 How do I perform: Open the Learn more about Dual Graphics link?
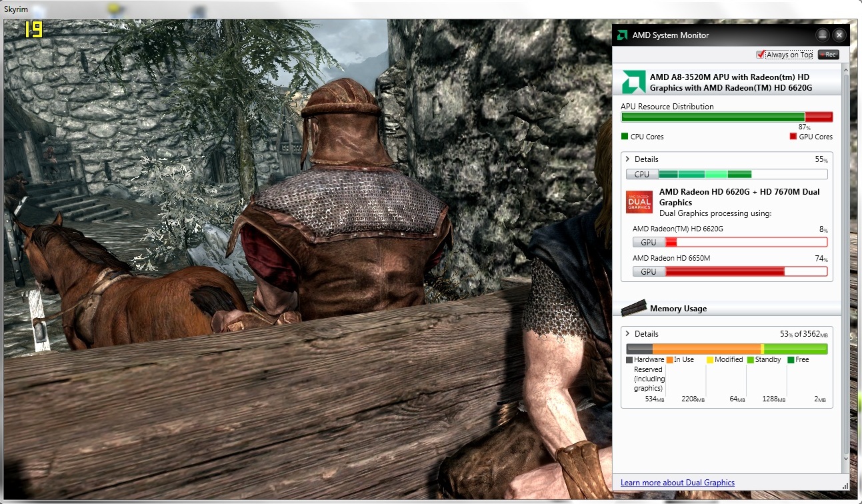[677, 483]
